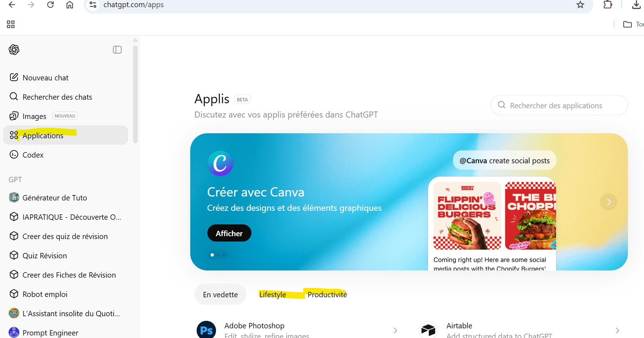Click the Canva logo in banner
This screenshot has height=338, width=644.
(220, 163)
